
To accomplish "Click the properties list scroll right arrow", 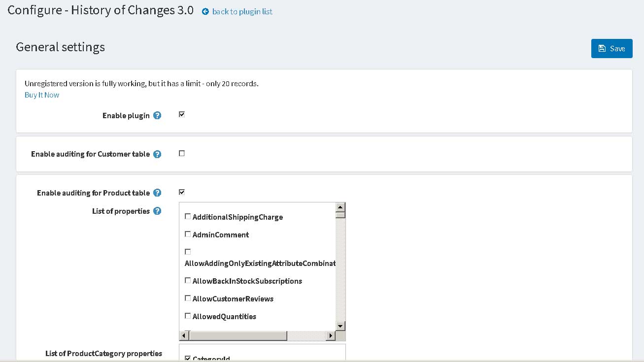I will pyautogui.click(x=331, y=336).
